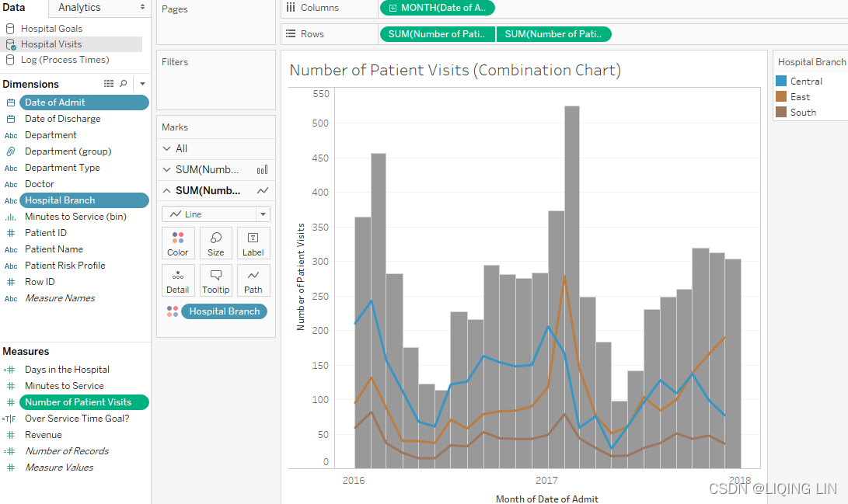848x504 pixels.
Task: Collapse the SUM(Numb... line marks card
Action: 166,191
